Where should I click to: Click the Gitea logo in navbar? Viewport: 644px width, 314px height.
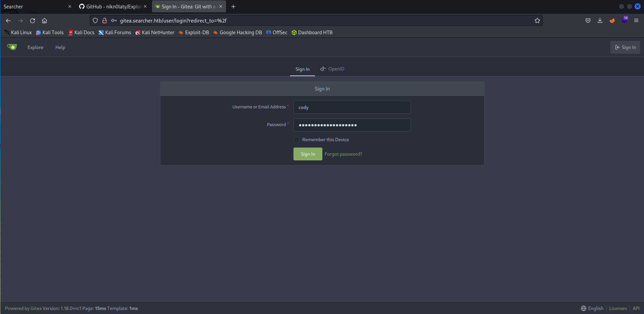click(12, 47)
